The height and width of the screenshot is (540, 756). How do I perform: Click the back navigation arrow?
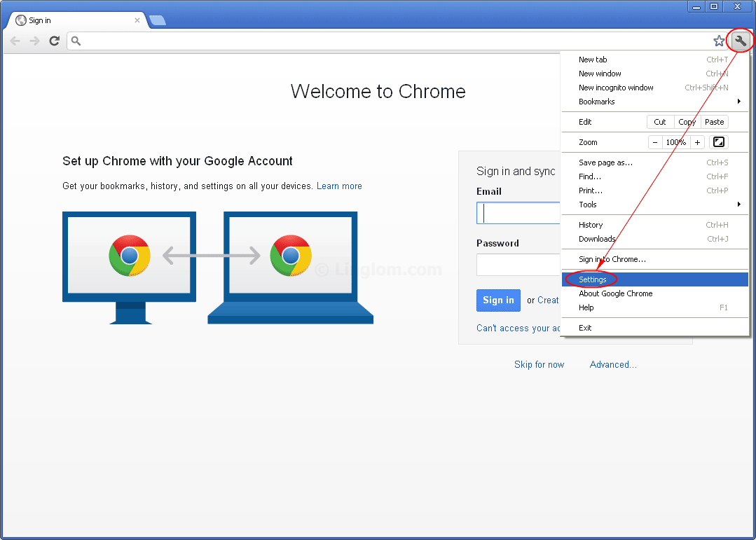pos(15,41)
